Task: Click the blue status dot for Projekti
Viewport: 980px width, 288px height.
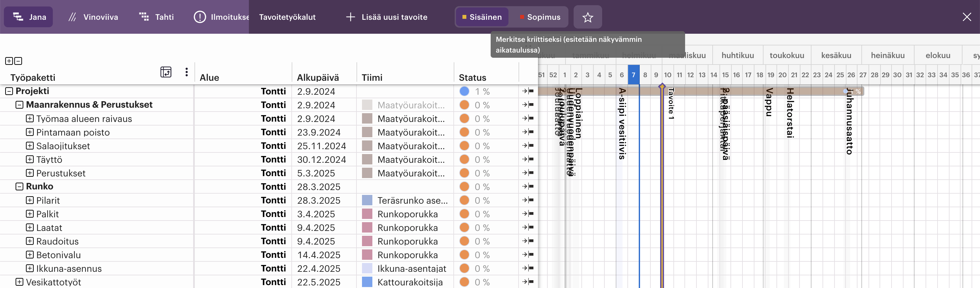Action: point(464,91)
